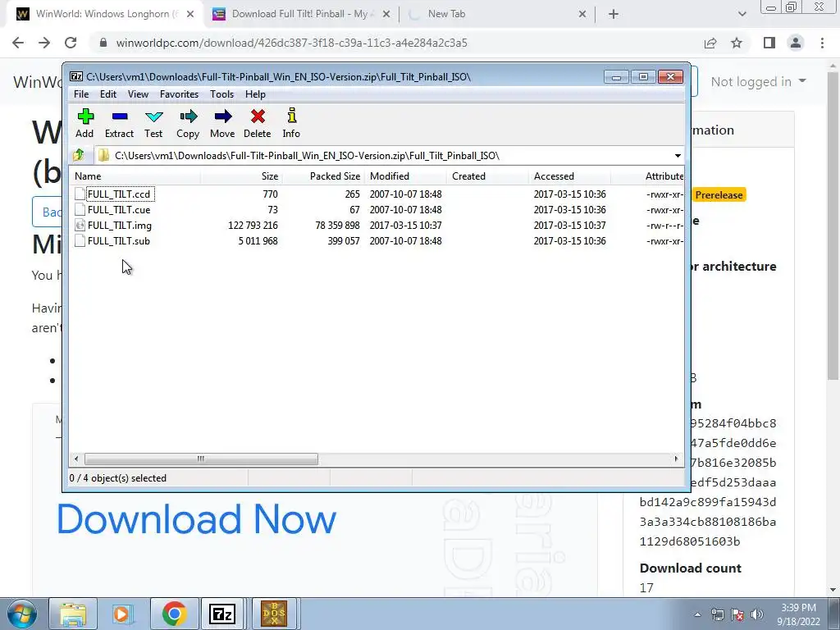Open DOSBox from the taskbar
Image resolution: width=840 pixels, height=630 pixels.
point(274,614)
